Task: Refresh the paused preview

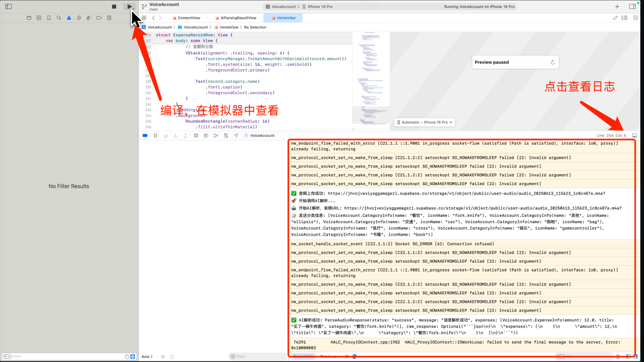Action: [552, 62]
